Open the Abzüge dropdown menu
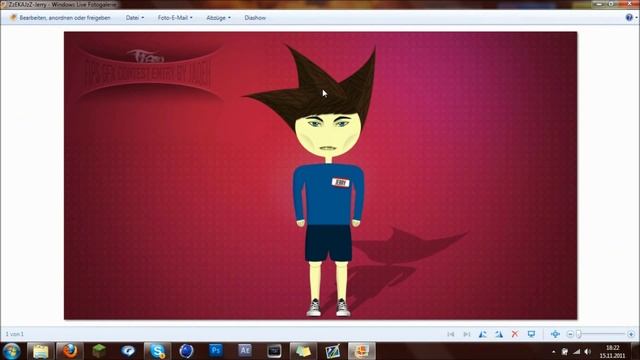This screenshot has width=640, height=360. click(218, 18)
